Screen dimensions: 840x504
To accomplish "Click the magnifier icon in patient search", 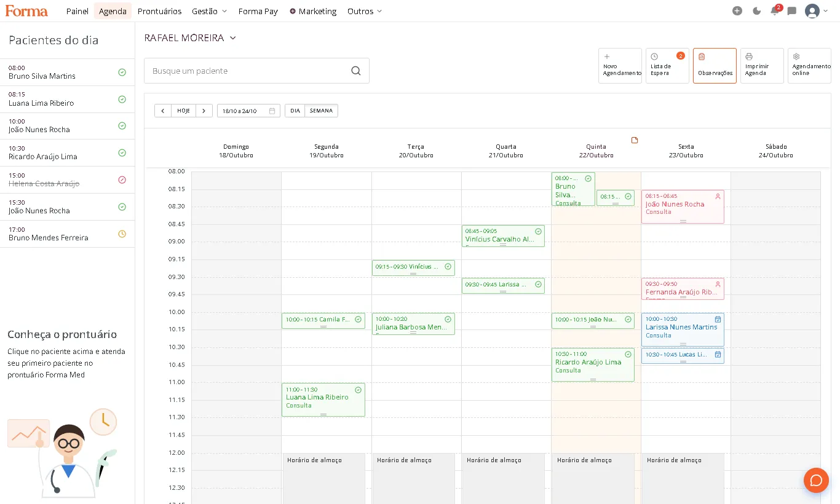I will [x=356, y=71].
